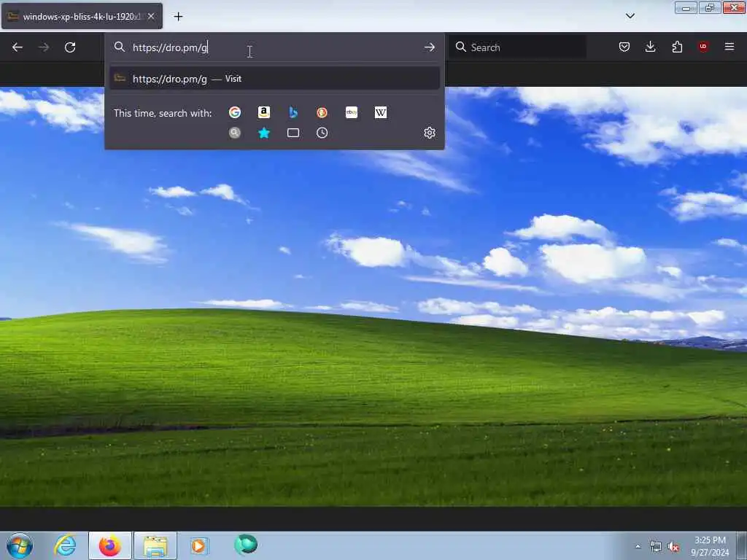Search bookmarks using the star icon

click(x=264, y=133)
